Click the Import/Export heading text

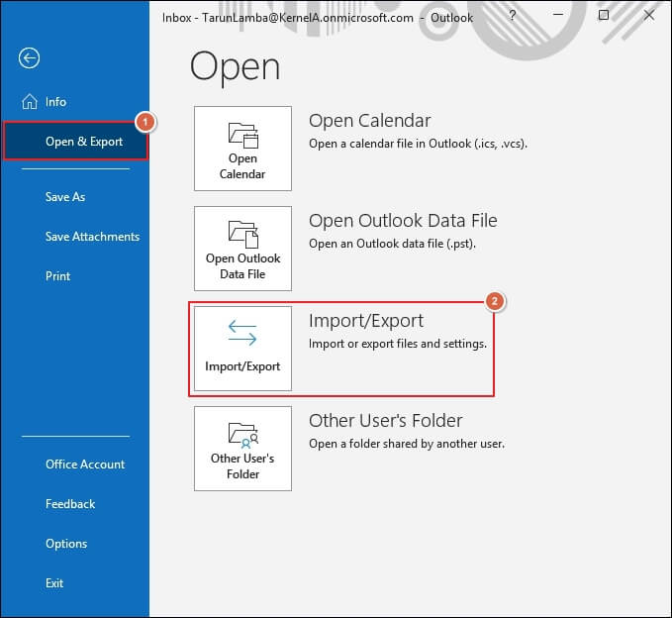366,320
